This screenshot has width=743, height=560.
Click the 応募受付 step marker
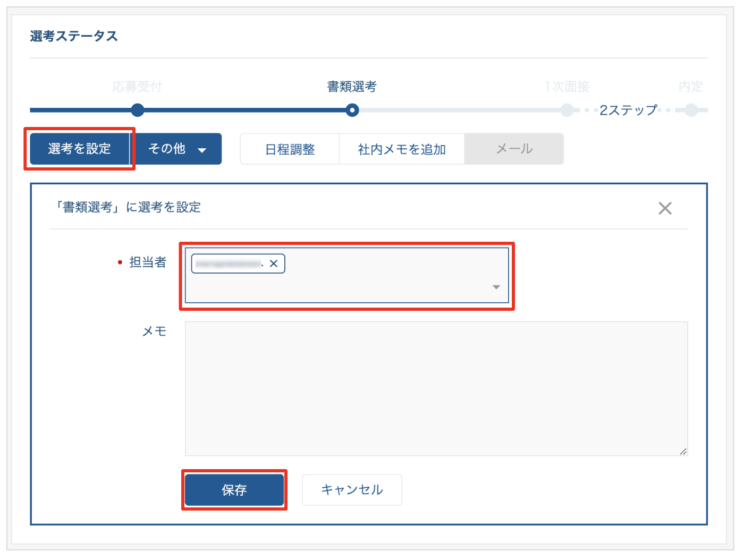(138, 110)
